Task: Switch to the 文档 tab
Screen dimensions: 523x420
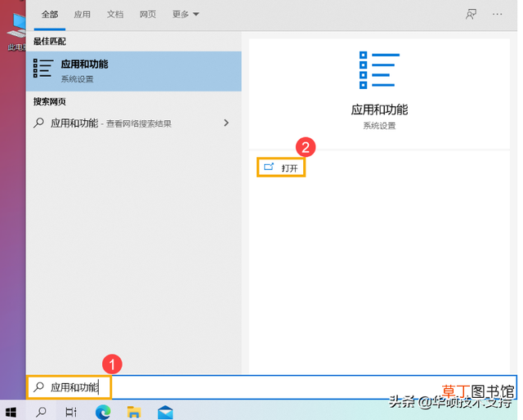Action: pos(115,15)
